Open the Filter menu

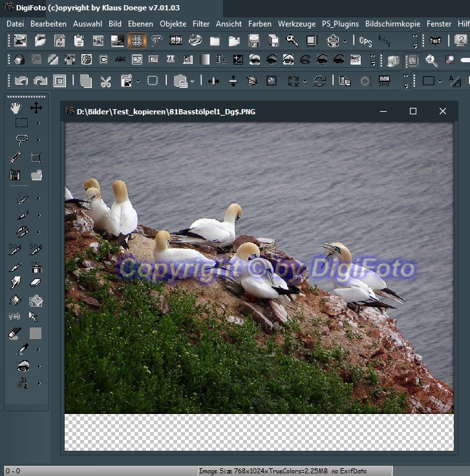click(201, 24)
